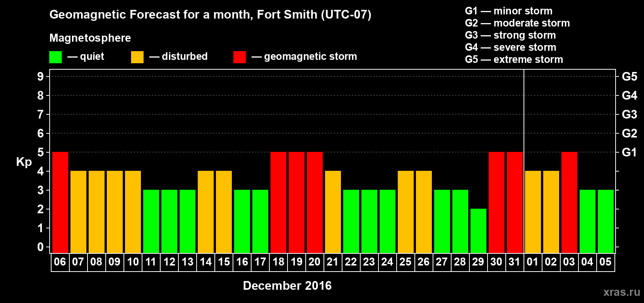Click the Kp axis value 0
644x303 pixels.
point(41,247)
